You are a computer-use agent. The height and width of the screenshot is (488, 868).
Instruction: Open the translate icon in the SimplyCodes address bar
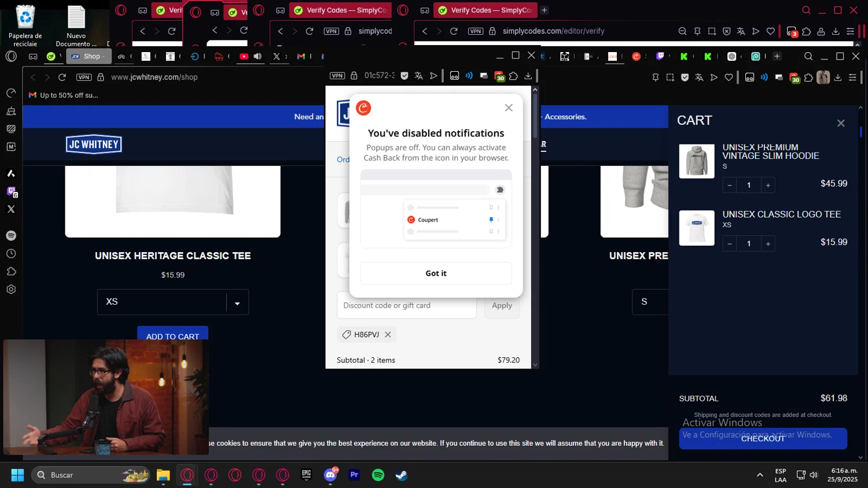pos(741,31)
